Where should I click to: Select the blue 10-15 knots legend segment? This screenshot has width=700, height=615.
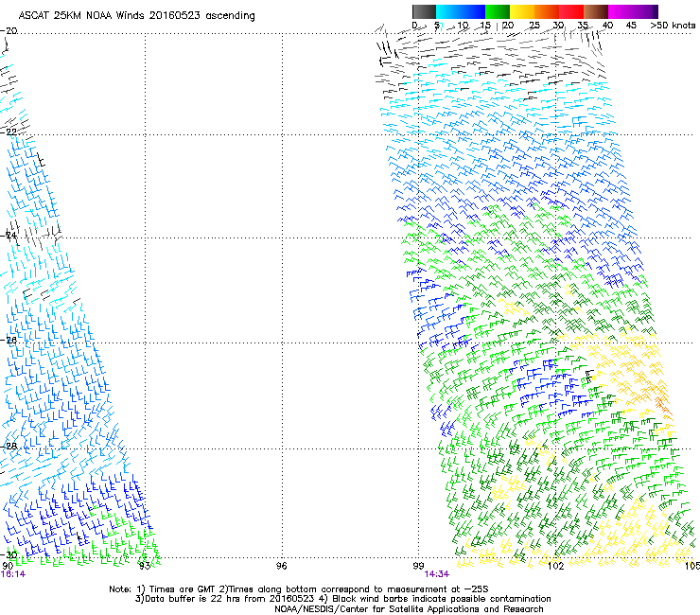point(473,11)
